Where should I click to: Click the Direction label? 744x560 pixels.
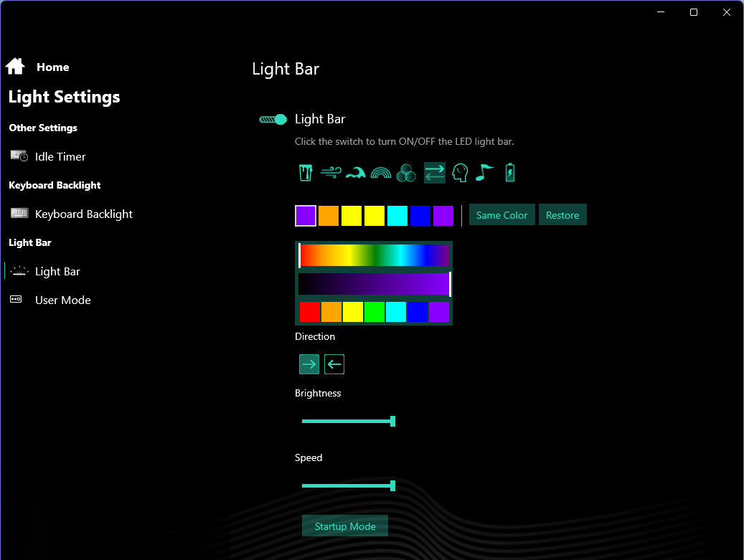coord(314,336)
